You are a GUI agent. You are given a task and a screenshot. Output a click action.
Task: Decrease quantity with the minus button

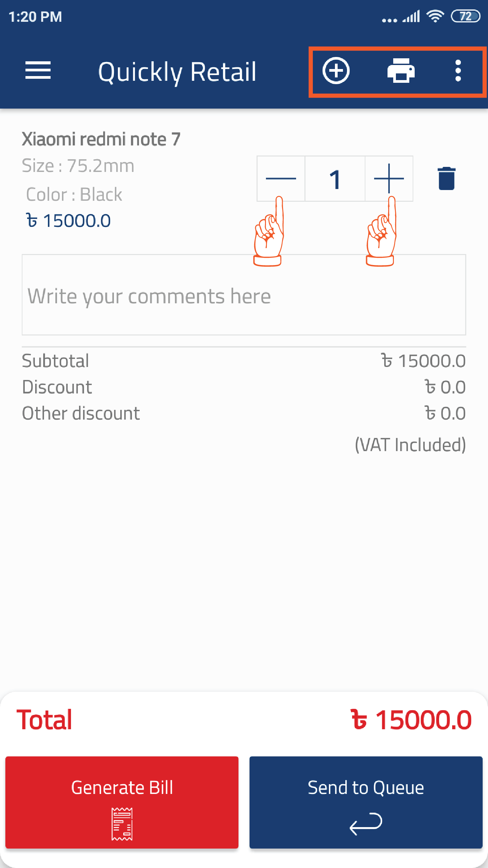coord(281,179)
